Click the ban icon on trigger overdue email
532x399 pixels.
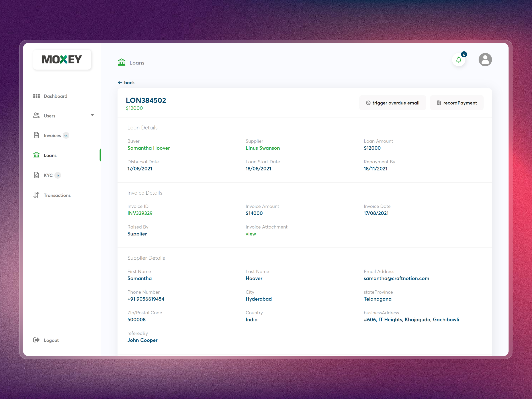pyautogui.click(x=368, y=103)
